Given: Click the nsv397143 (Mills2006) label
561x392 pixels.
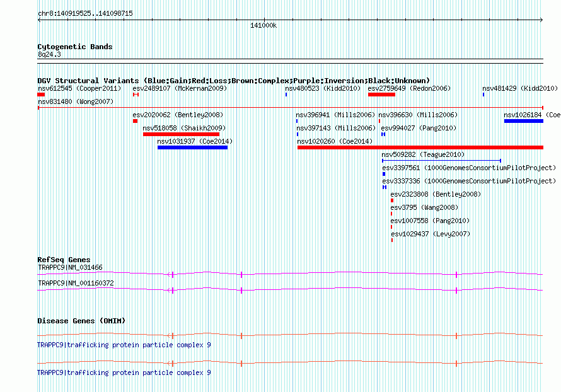Looking at the screenshot, I should coord(336,128).
